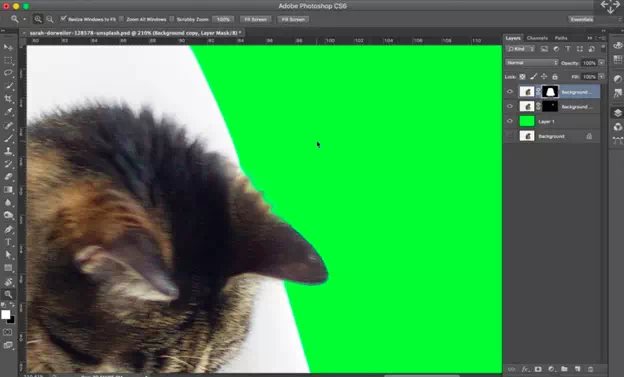Select the Dodge tool
Screen dimensions: 624x377
(8, 215)
